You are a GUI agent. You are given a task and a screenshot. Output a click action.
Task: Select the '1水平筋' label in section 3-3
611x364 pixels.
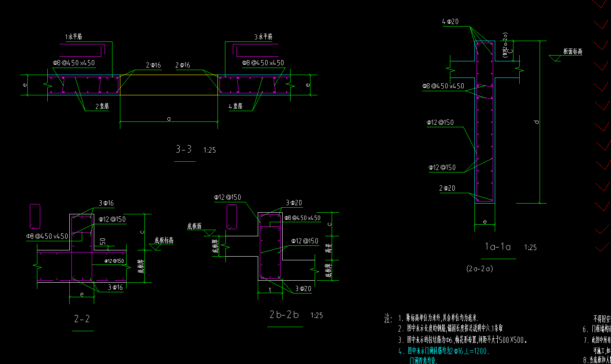[x=73, y=37]
